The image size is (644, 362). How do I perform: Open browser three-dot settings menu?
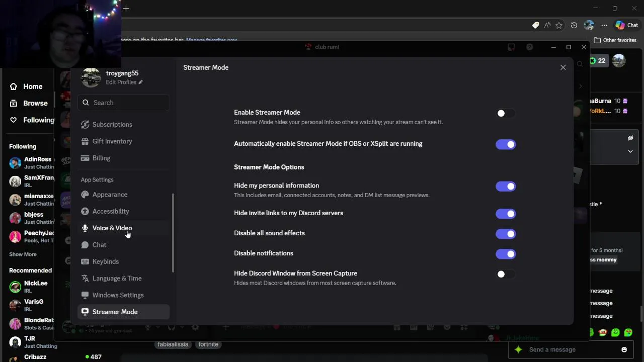pyautogui.click(x=604, y=25)
